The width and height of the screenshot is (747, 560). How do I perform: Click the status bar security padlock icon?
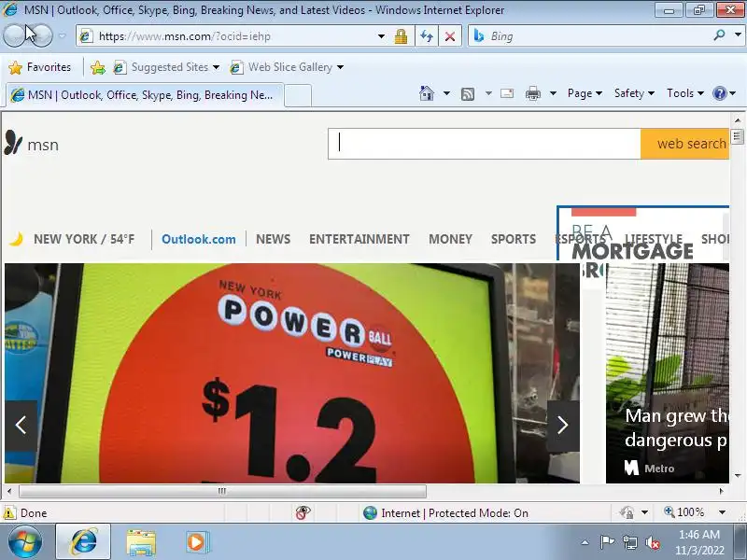click(x=627, y=512)
